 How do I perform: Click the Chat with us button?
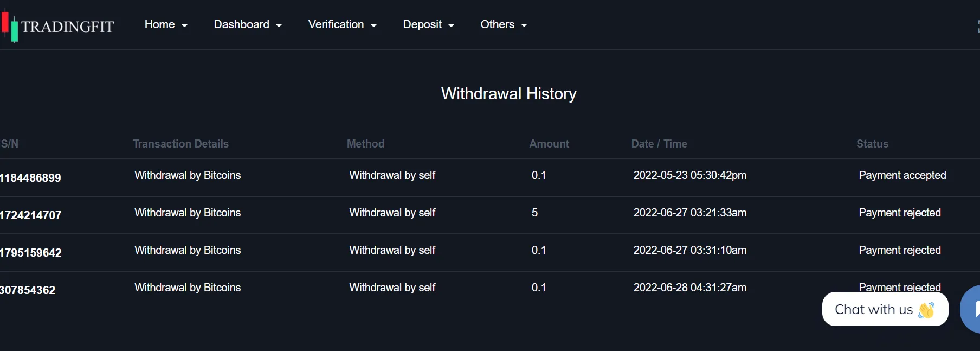coord(885,309)
